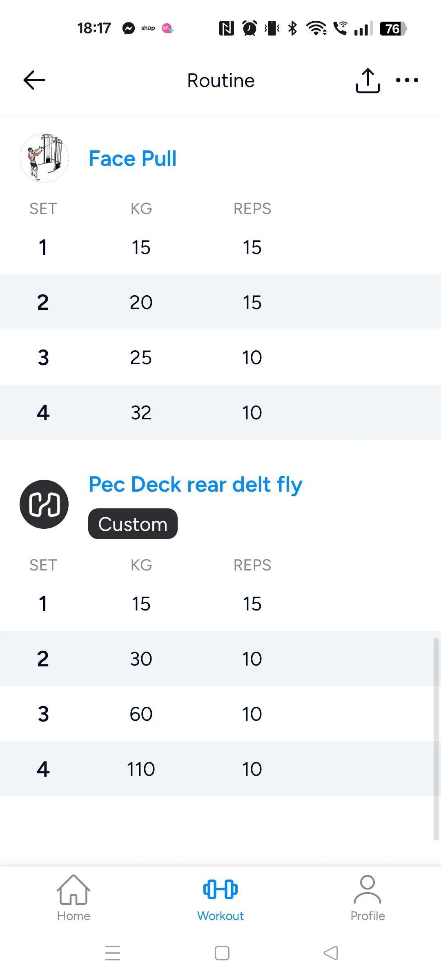Image resolution: width=441 pixels, height=980 pixels.
Task: Open the Face Pull exercise link
Action: pos(133,158)
